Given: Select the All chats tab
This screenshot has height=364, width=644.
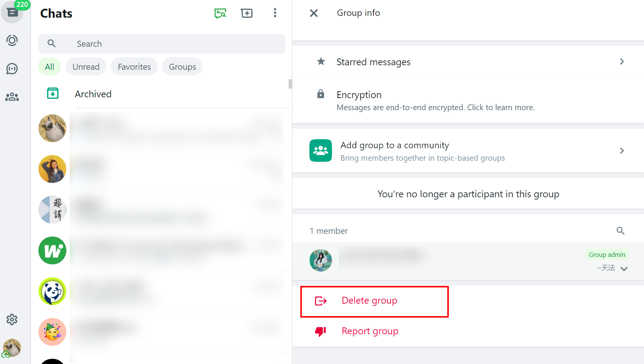Looking at the screenshot, I should 49,66.
